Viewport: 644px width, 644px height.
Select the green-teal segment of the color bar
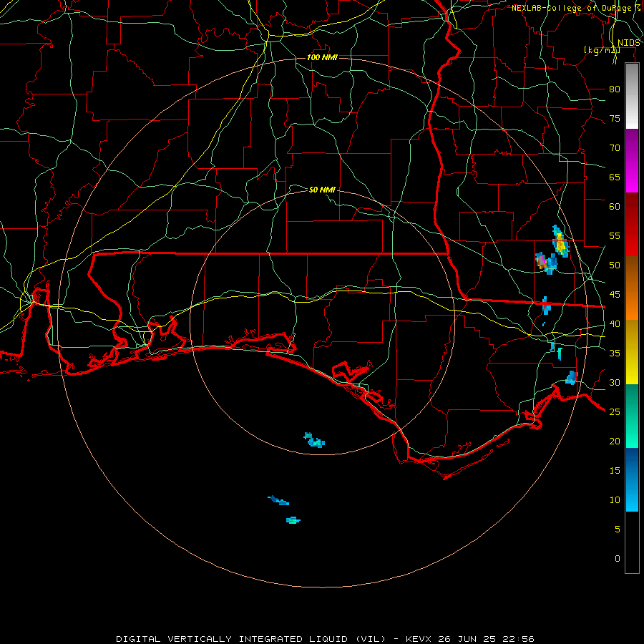pos(632,416)
